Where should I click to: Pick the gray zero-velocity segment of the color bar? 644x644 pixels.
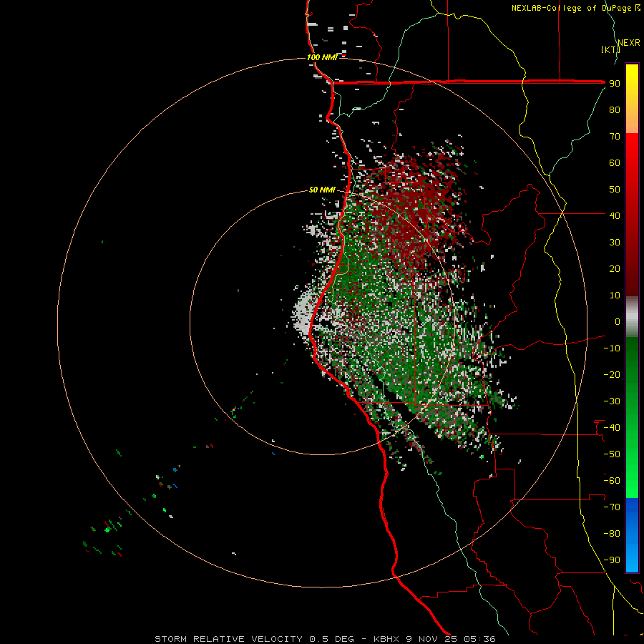[632, 316]
